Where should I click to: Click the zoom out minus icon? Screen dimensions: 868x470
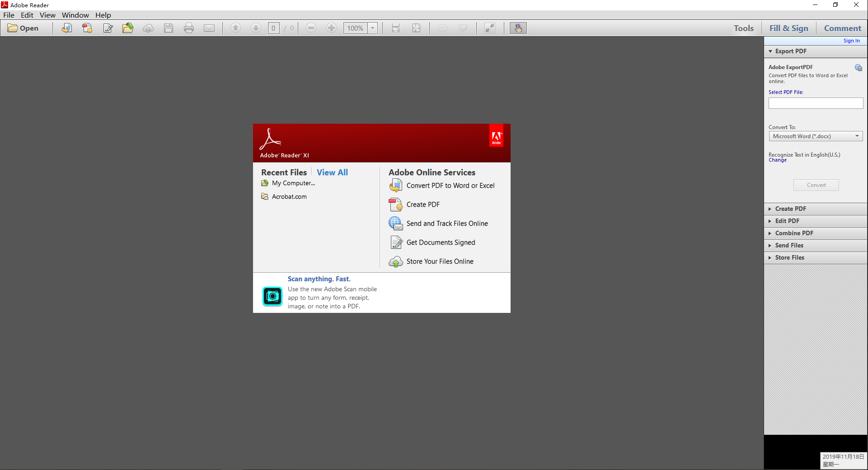pos(311,28)
